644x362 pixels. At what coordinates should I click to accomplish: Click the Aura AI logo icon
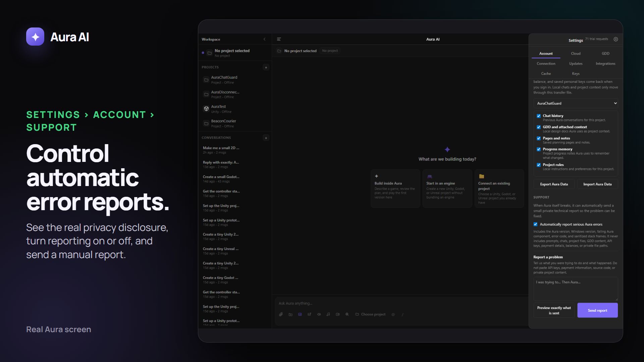pos(35,37)
